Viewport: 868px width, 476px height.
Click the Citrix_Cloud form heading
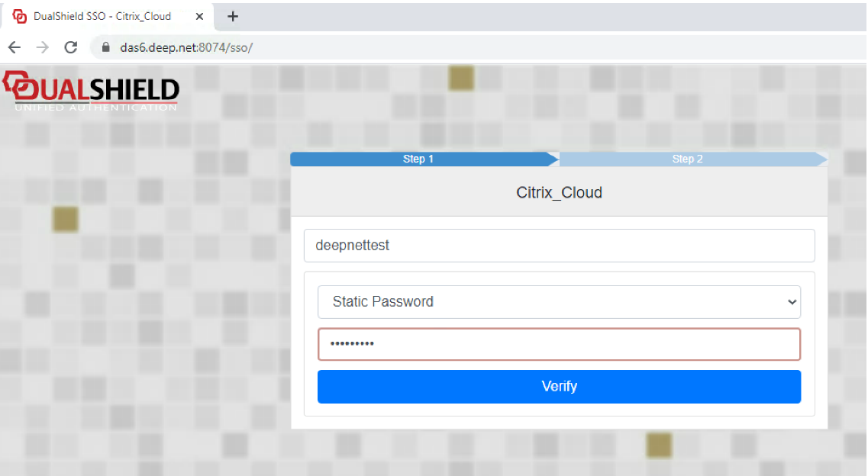pos(559,192)
